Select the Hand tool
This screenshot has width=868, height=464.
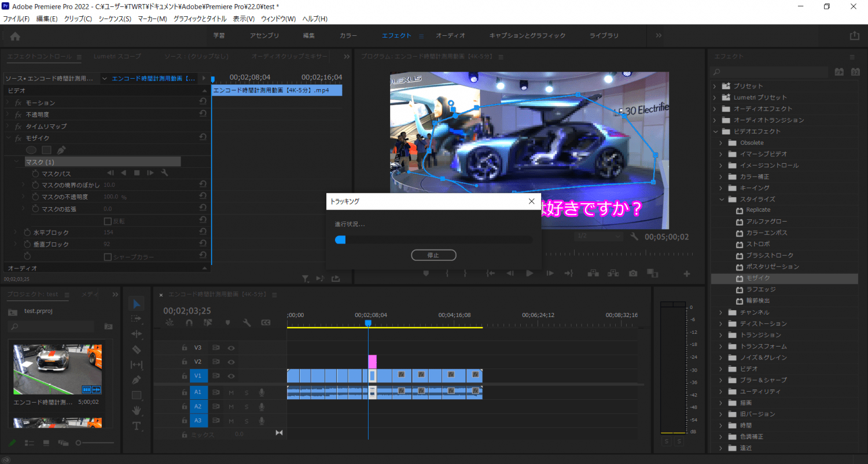137,410
